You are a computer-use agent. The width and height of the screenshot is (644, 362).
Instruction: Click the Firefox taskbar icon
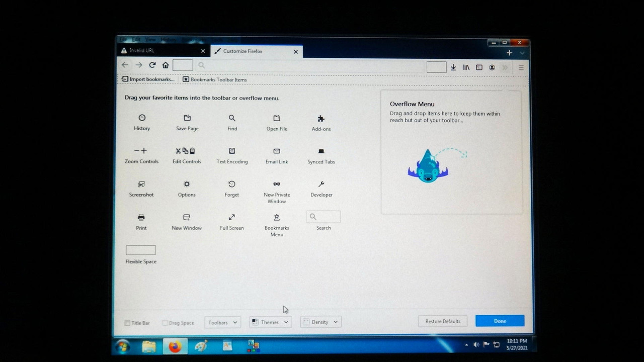point(175,346)
